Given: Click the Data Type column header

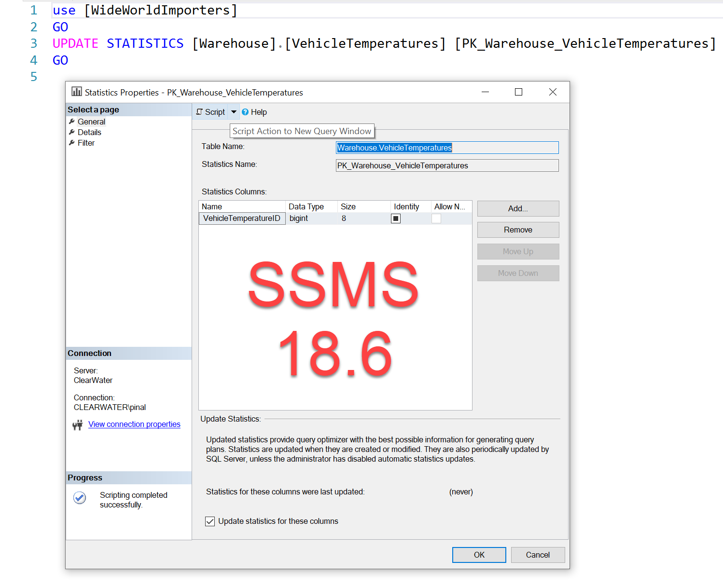Looking at the screenshot, I should point(311,206).
